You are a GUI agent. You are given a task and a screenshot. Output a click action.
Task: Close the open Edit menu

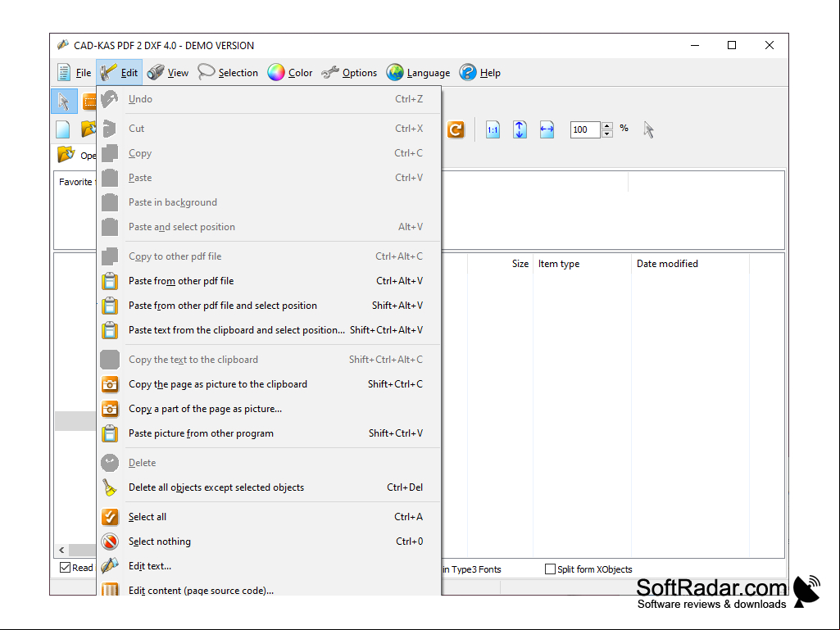pos(120,73)
